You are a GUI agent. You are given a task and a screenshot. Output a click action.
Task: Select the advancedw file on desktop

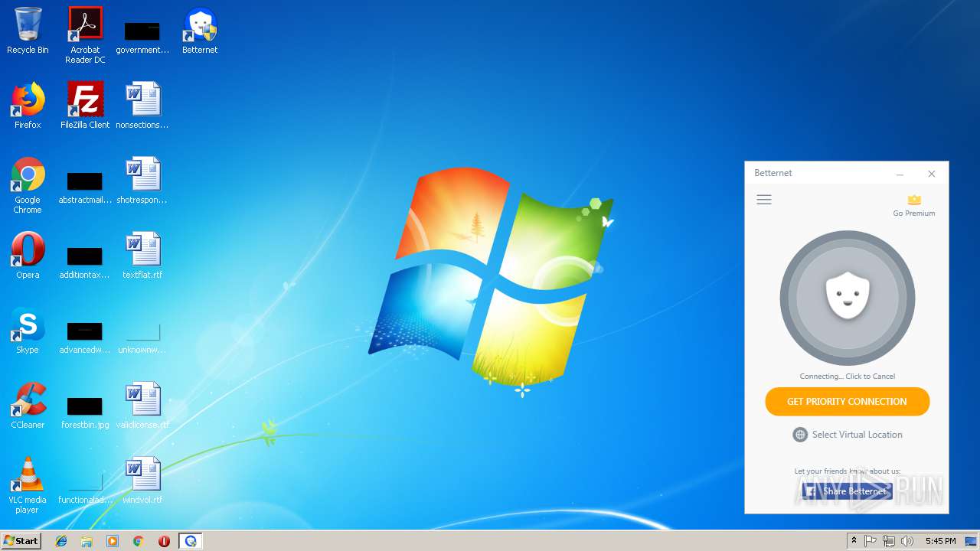85,337
